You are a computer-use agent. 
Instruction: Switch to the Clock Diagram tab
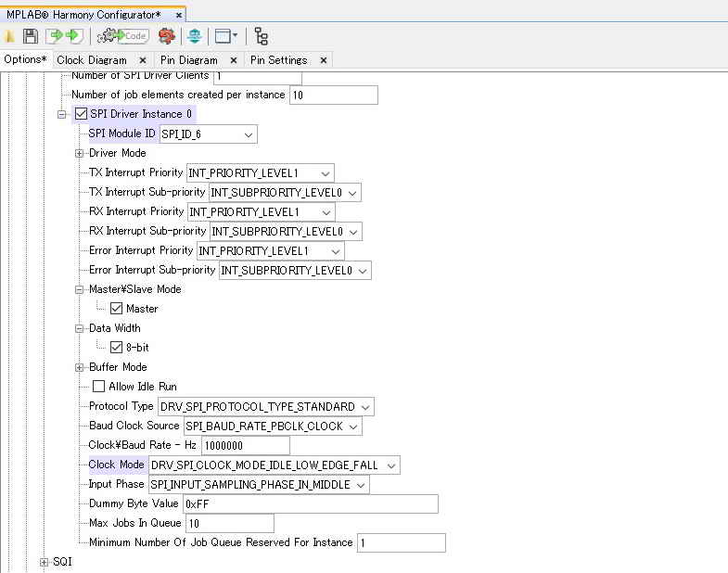point(92,60)
